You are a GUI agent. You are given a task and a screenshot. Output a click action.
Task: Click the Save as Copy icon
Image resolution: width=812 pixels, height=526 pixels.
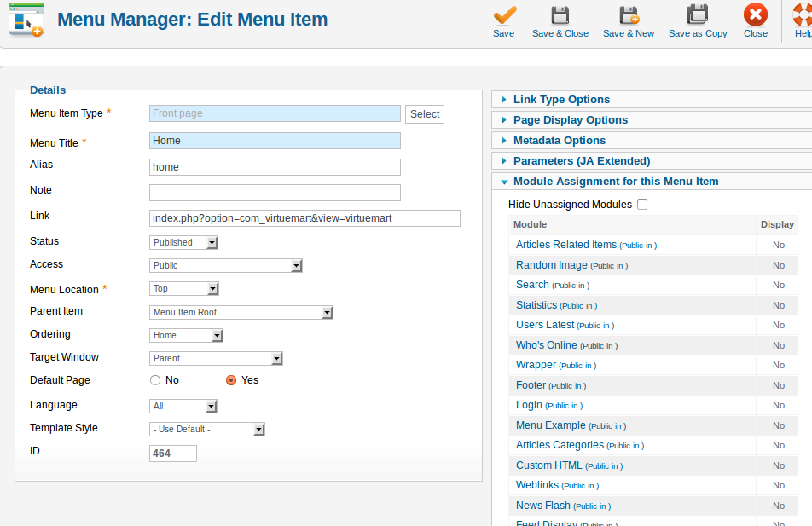[698, 15]
